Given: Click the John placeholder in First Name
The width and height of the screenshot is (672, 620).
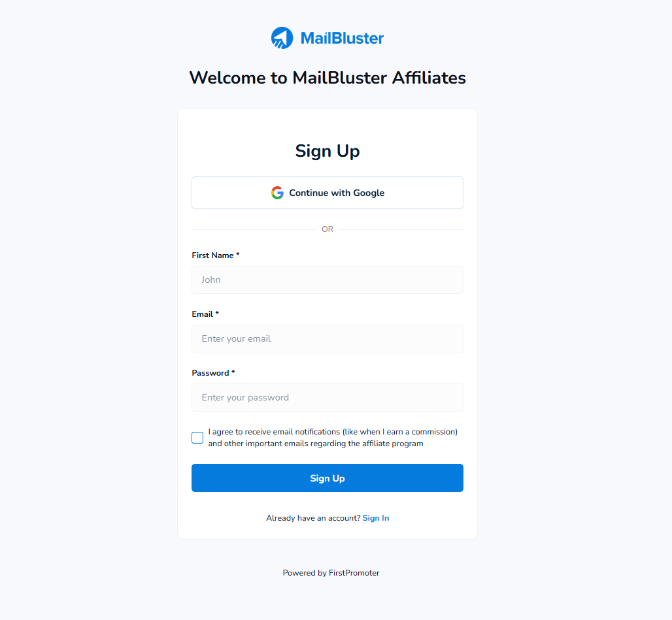Looking at the screenshot, I should (x=211, y=280).
